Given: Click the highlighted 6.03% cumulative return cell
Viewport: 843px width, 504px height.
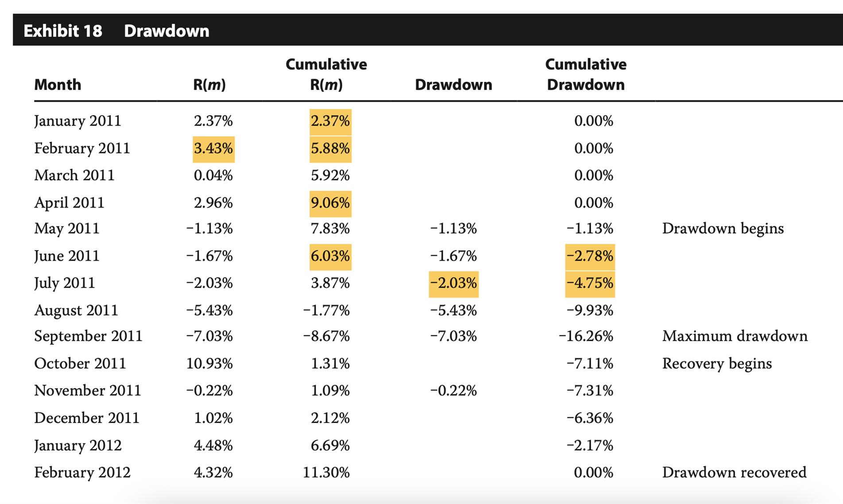Looking at the screenshot, I should click(330, 256).
